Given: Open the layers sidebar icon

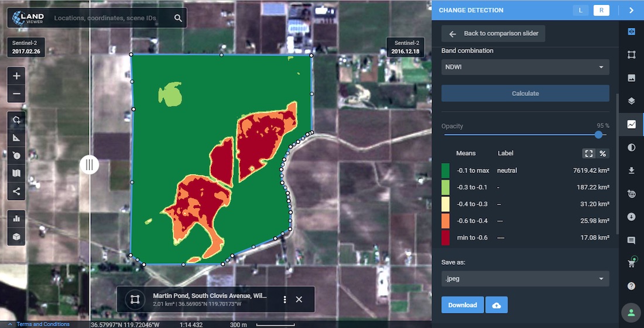Looking at the screenshot, I should [632, 101].
